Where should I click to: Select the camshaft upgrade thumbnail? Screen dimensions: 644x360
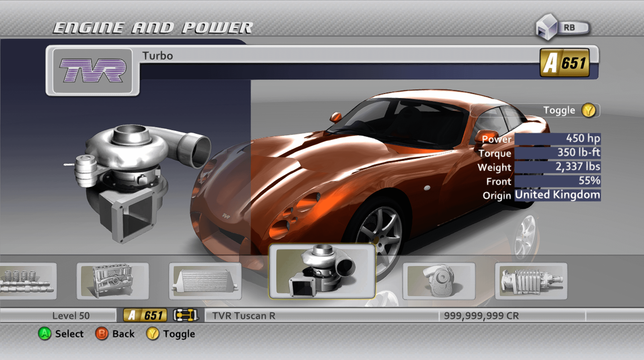coord(28,281)
